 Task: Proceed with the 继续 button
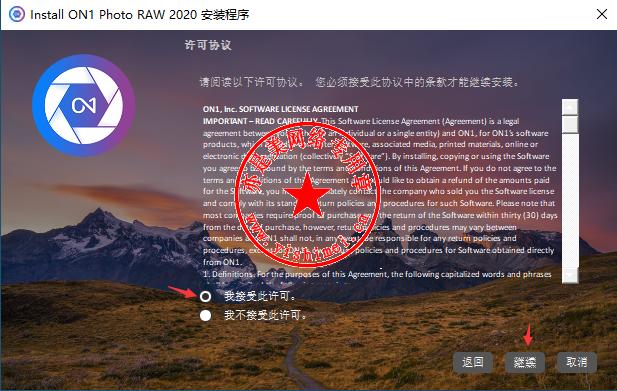pyautogui.click(x=525, y=362)
